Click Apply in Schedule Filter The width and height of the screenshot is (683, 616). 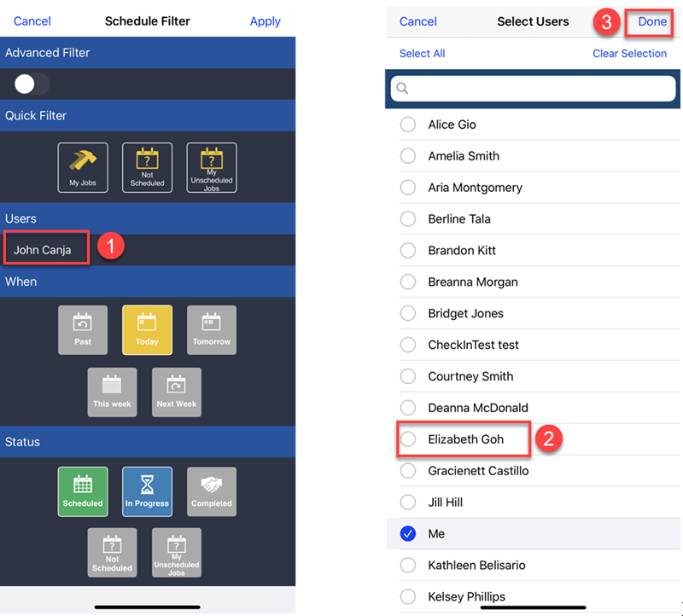coord(265,21)
